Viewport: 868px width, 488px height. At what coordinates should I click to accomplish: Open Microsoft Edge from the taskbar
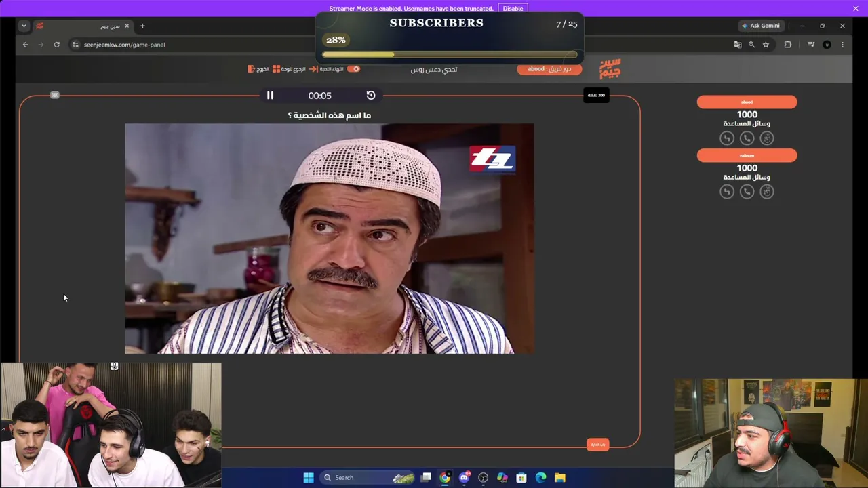(x=541, y=478)
